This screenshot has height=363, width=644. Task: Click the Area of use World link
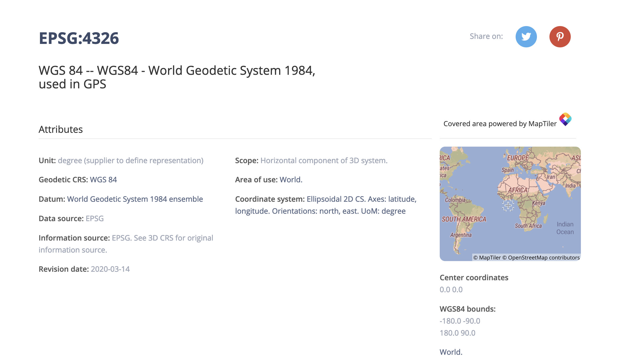[291, 180]
